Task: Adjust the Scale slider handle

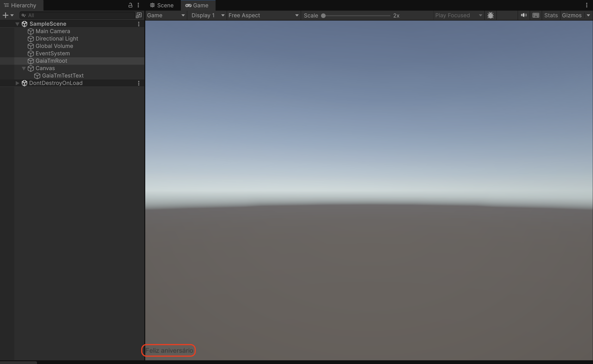Action: 324,16
